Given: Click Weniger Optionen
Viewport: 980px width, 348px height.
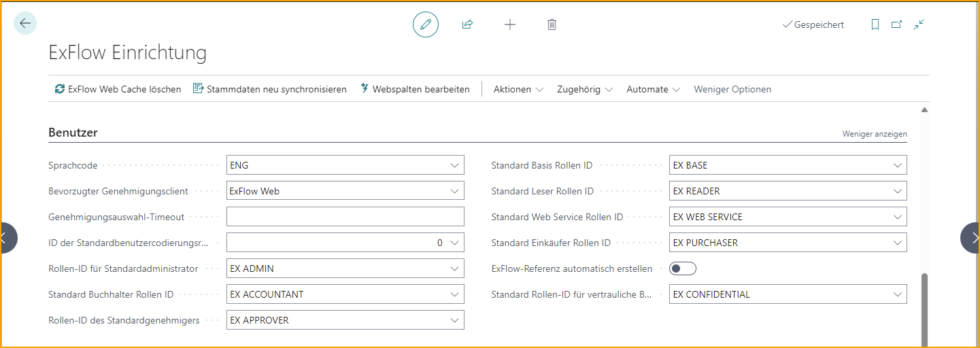Looking at the screenshot, I should [x=732, y=89].
